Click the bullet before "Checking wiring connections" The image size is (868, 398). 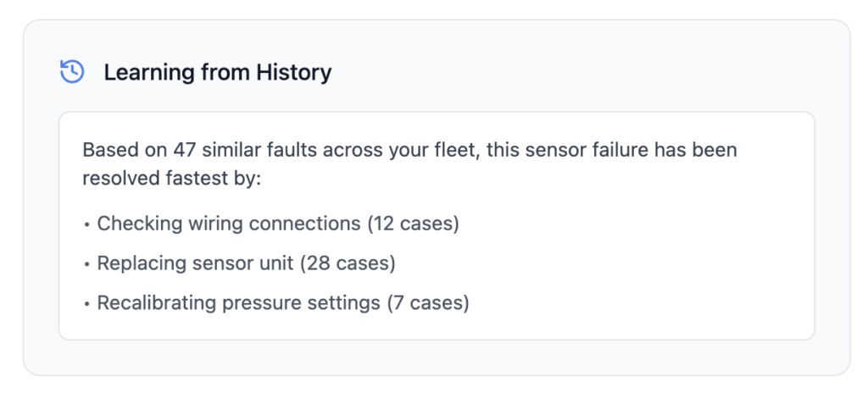[x=87, y=224]
